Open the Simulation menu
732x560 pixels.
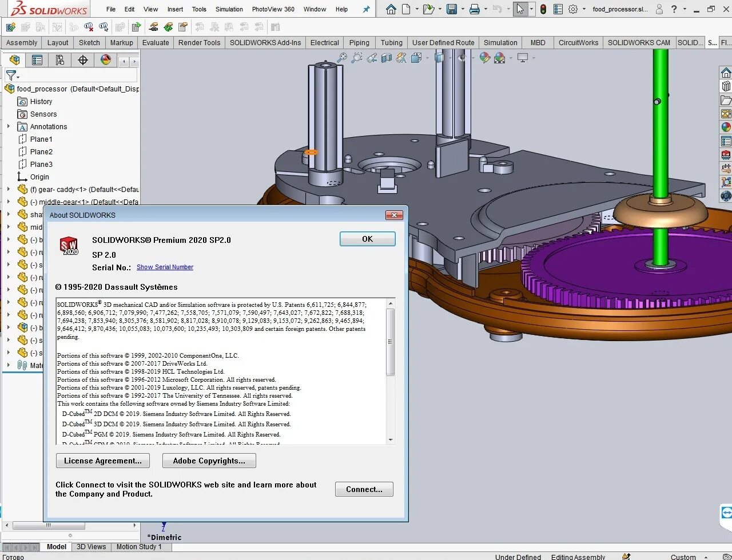[x=229, y=9]
